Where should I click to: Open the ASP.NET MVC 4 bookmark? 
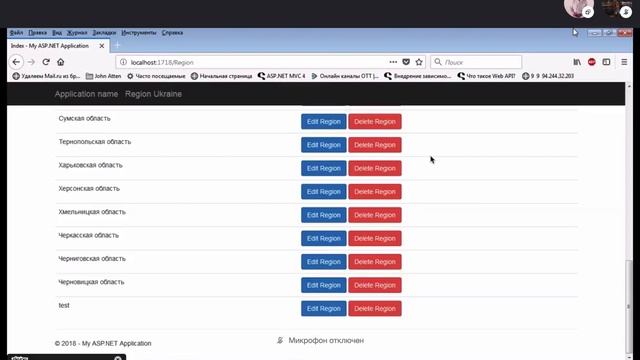pyautogui.click(x=282, y=76)
